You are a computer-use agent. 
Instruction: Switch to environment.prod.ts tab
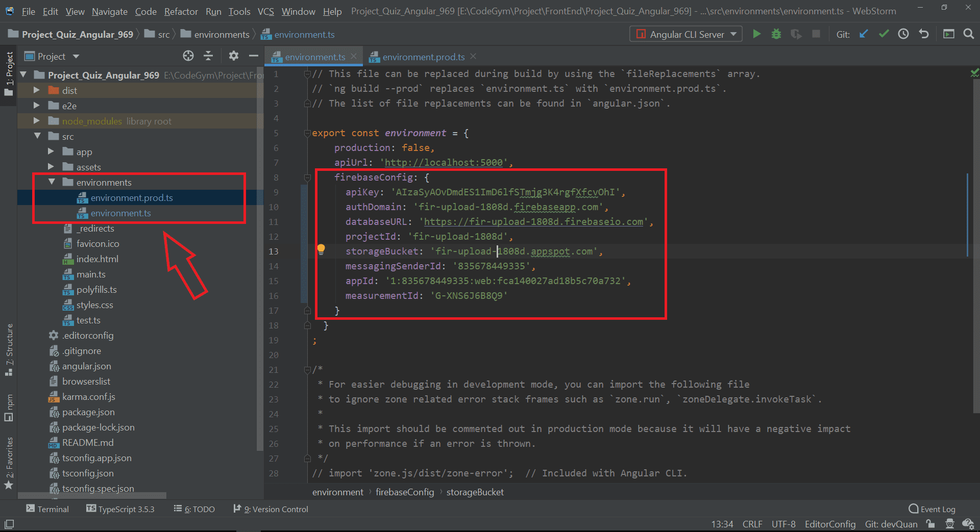click(x=423, y=57)
